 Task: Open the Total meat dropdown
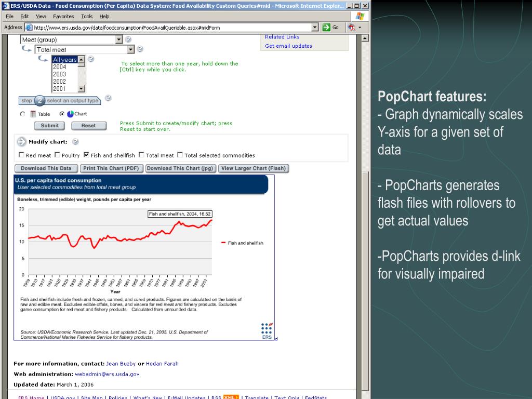tap(130, 49)
